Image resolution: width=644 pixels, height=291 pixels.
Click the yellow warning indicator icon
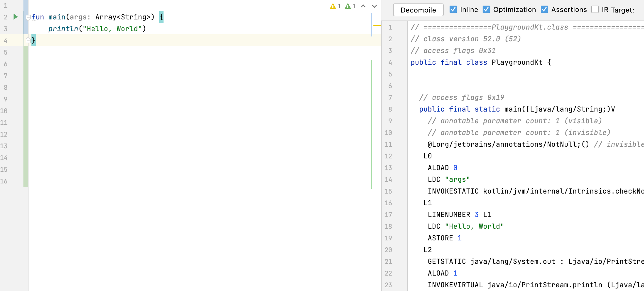point(333,6)
